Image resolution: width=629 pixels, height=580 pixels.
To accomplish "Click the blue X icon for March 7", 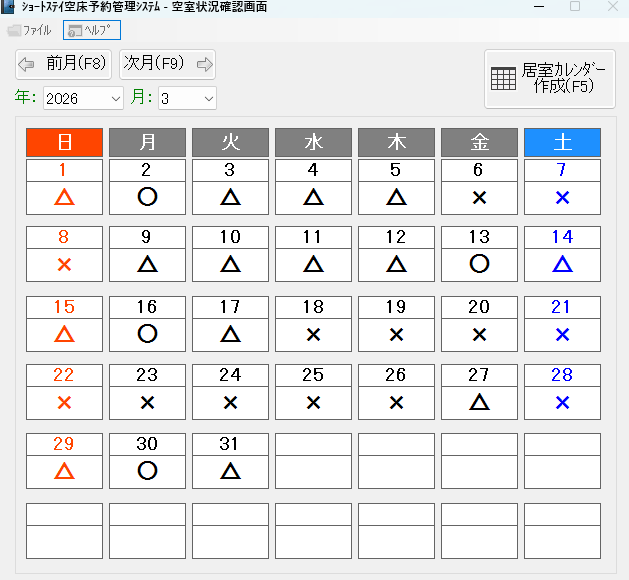I will tap(562, 197).
